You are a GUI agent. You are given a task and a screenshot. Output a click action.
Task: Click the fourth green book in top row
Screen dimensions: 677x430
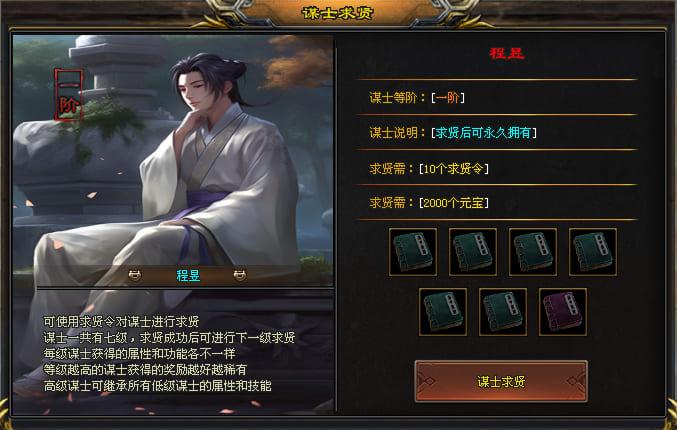[593, 252]
